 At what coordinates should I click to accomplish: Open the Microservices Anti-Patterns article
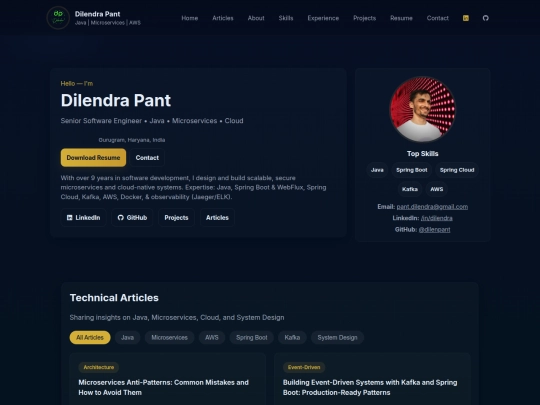164,387
